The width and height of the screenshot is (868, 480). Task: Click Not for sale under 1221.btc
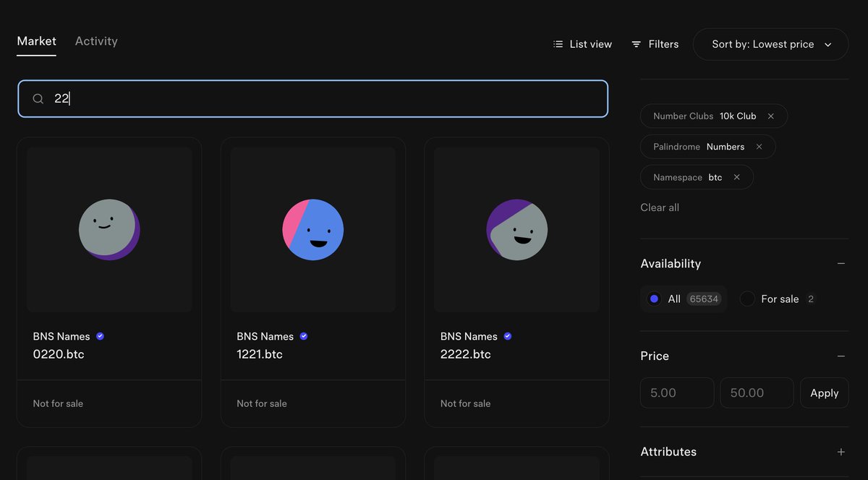[262, 403]
